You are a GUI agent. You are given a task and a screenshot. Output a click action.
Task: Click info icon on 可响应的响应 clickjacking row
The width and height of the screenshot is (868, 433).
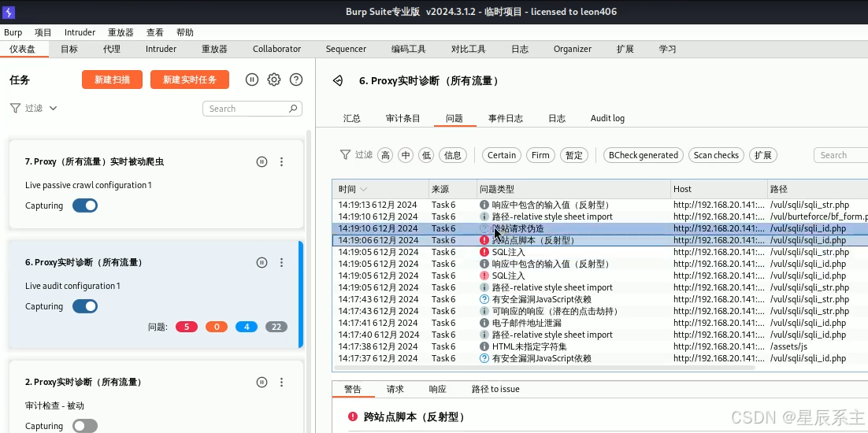tap(484, 311)
